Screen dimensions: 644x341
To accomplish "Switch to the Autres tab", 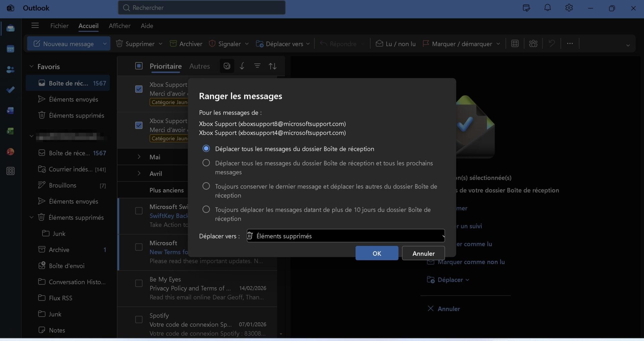I will click(200, 66).
